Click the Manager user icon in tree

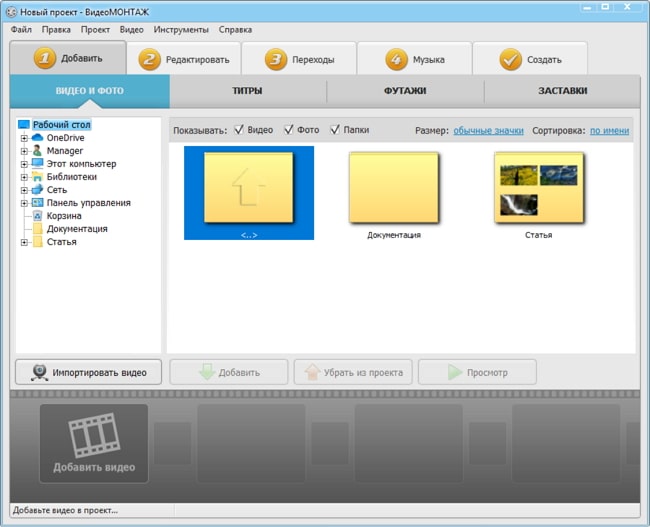pos(38,151)
